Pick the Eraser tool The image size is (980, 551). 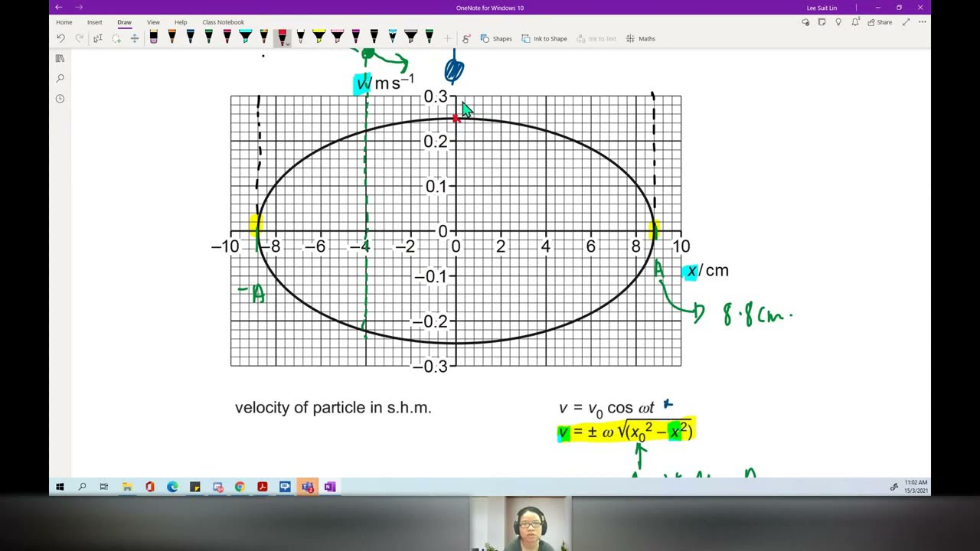154,37
